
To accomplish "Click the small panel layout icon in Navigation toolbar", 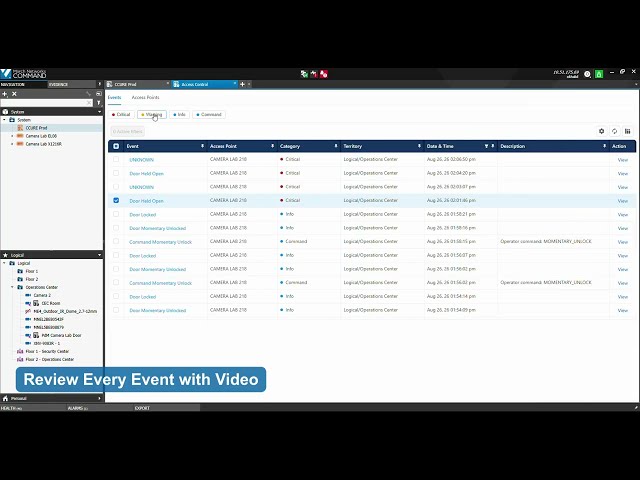I will coord(98,94).
